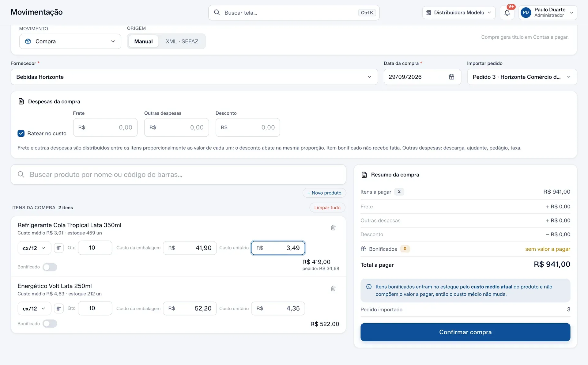Edit Custo unitário 3,49 field
Image resolution: width=588 pixels, height=365 pixels.
(278, 248)
